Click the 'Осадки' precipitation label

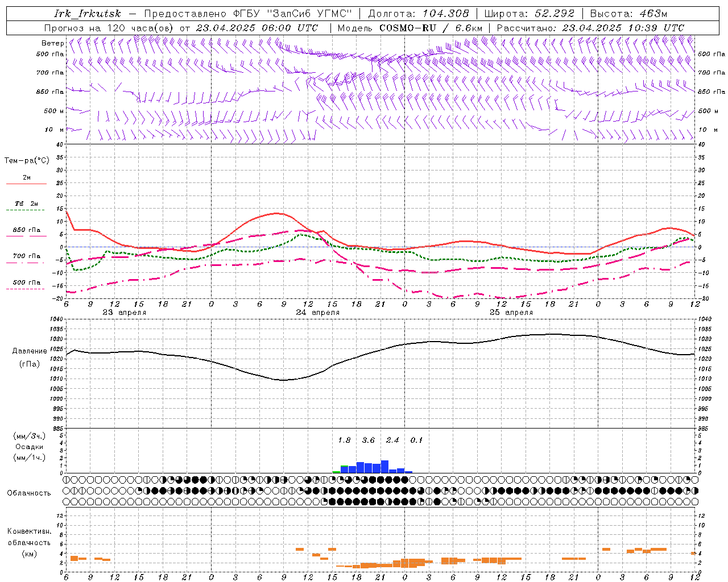click(29, 447)
